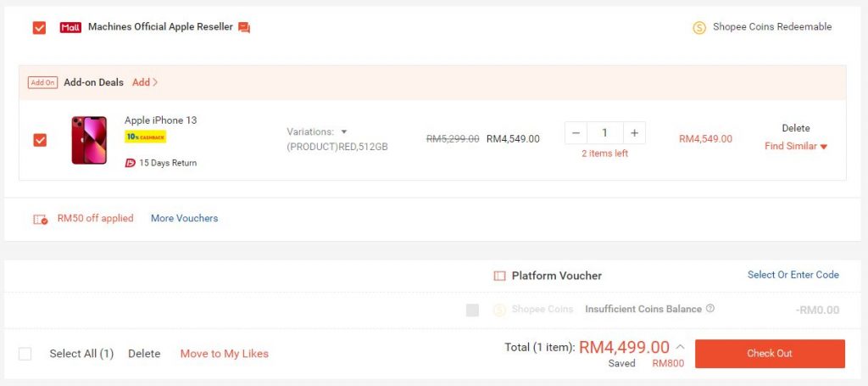
Task: Open chat with Machines Official Apple Reseller
Action: (x=244, y=27)
